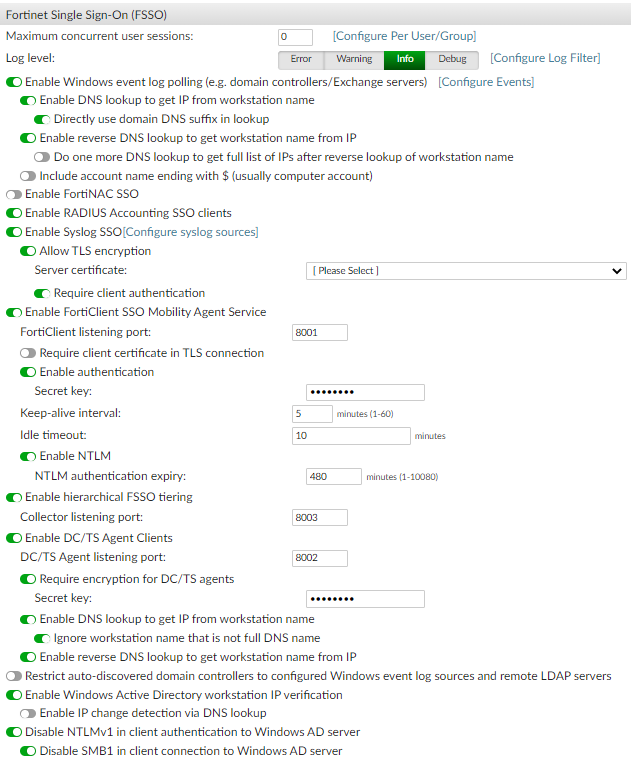The height and width of the screenshot is (765, 631).
Task: Click the NTLM authentication expiry field
Action: (x=333, y=477)
